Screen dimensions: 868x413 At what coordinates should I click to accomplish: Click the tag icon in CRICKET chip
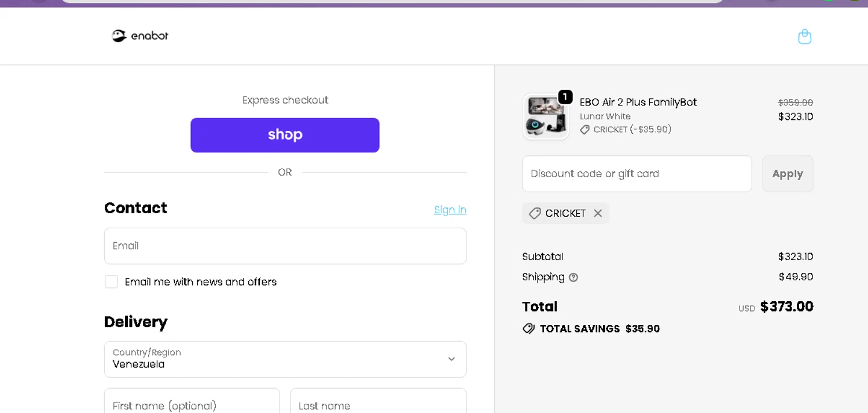(535, 213)
